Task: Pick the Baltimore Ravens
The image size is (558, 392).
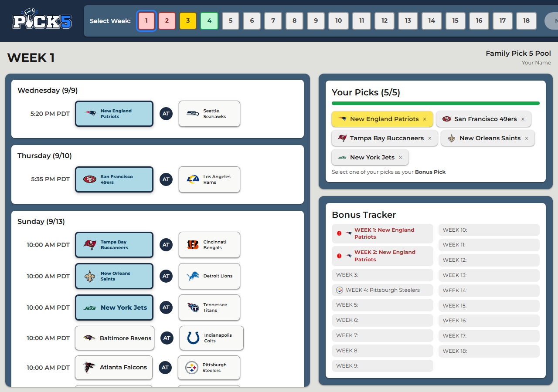Action: click(115, 338)
